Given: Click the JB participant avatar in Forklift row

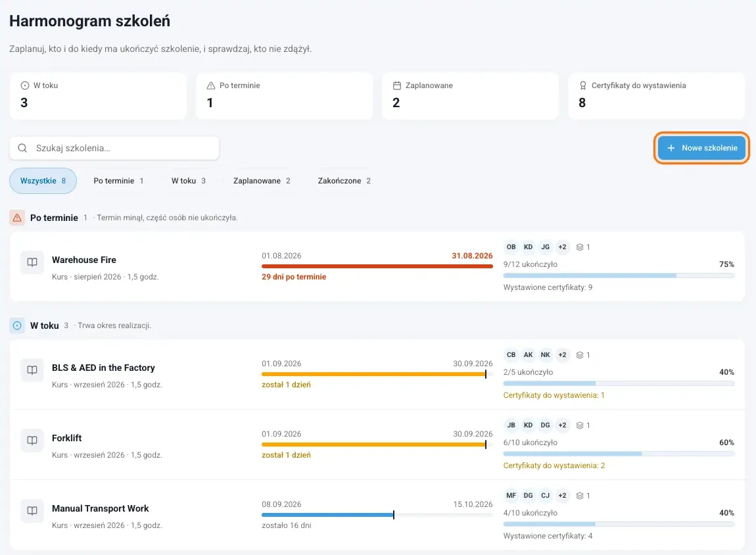Looking at the screenshot, I should point(511,425).
